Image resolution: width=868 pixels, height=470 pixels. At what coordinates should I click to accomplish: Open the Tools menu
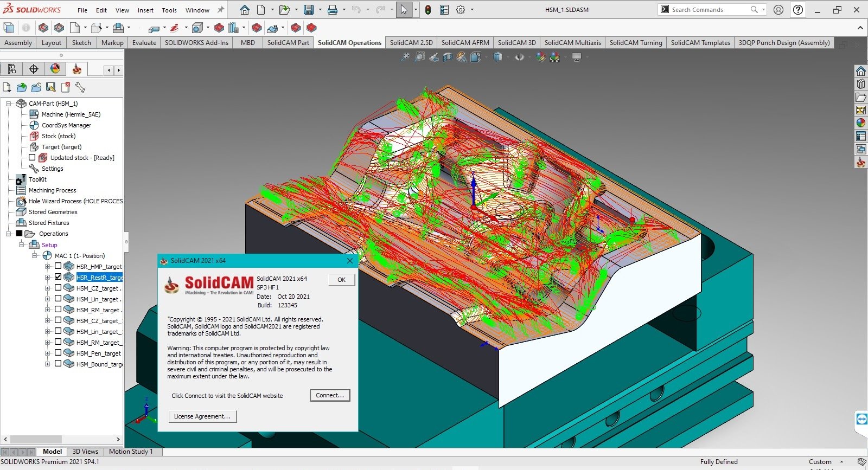click(x=169, y=10)
